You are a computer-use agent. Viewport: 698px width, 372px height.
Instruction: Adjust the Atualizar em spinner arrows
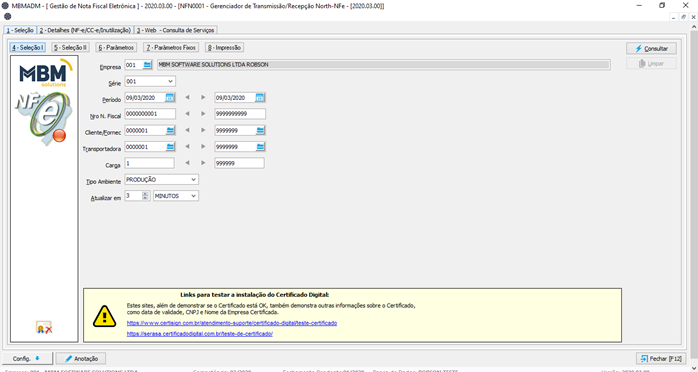[145, 196]
